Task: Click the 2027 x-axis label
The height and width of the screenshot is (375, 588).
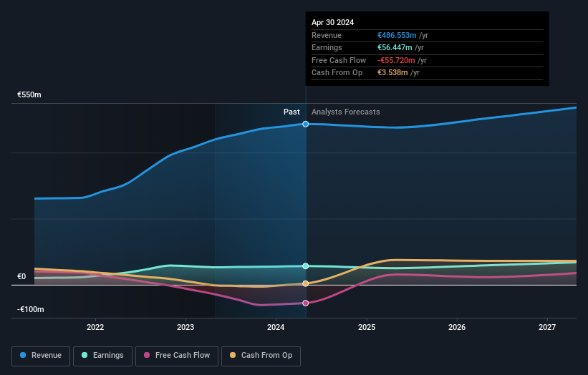Action: (547, 328)
